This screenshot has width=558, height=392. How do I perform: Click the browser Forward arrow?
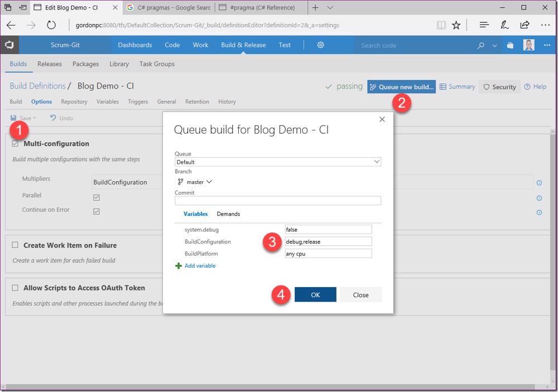(x=31, y=25)
